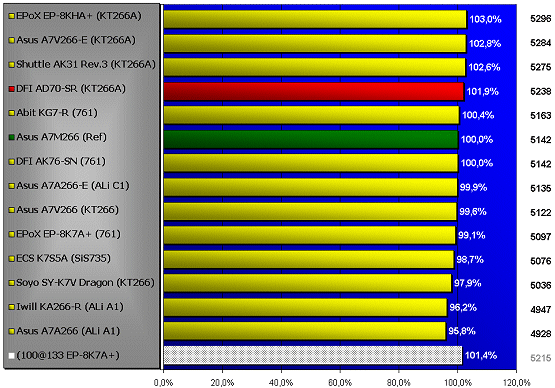
Task: Click the 95,8% percentage label
Action: pos(462,331)
